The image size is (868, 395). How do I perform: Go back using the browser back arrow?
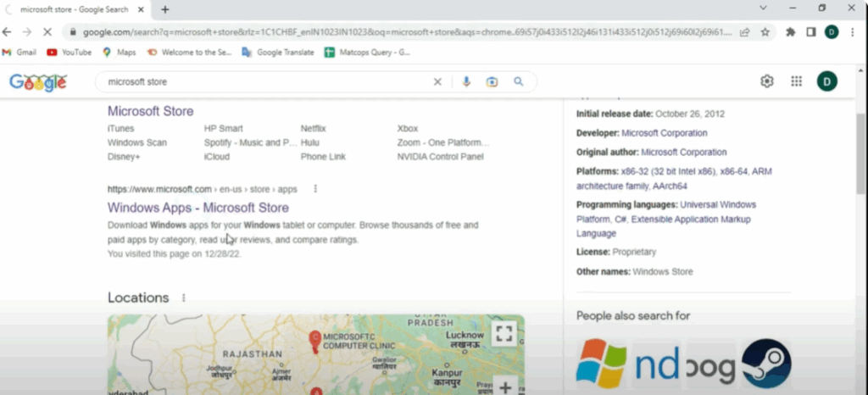tap(7, 32)
